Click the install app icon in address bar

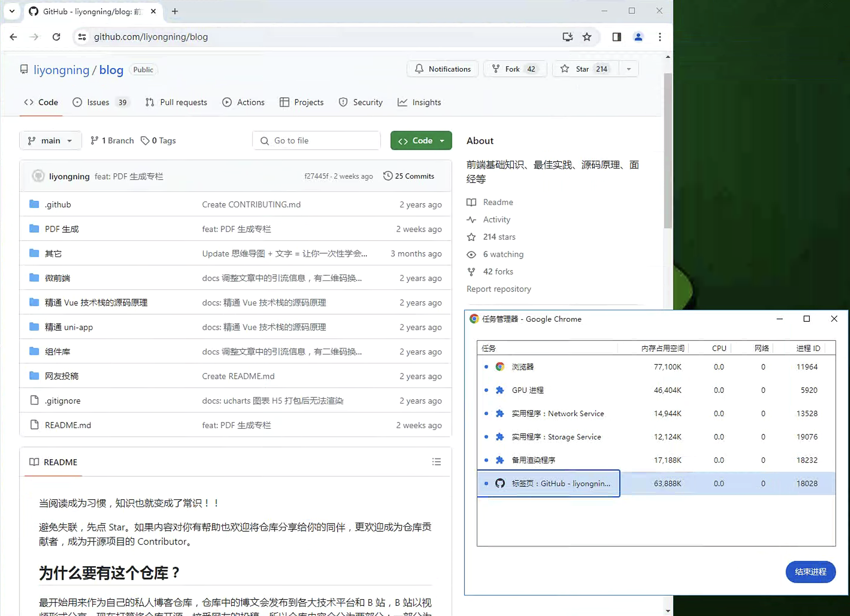click(568, 37)
